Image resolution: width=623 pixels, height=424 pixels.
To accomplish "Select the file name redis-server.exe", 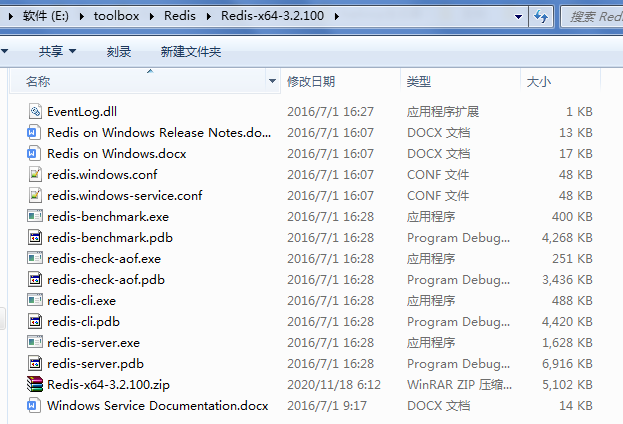I will [x=93, y=343].
